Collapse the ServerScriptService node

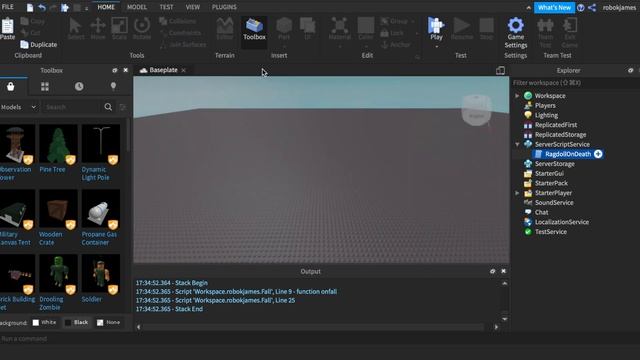click(517, 144)
